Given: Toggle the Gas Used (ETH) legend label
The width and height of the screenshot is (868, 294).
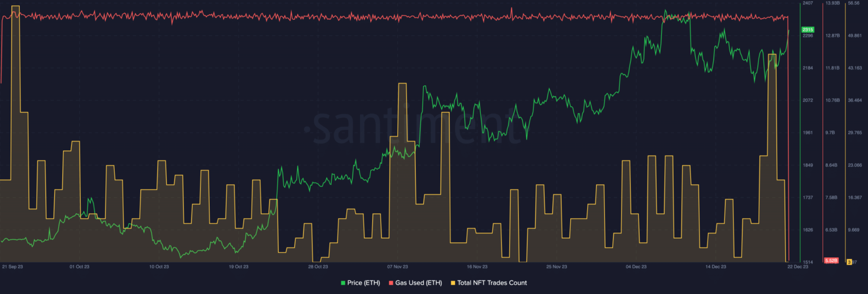Looking at the screenshot, I should pos(418,283).
